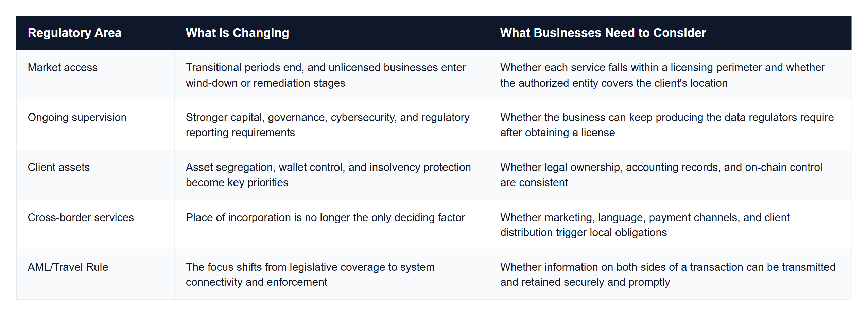The image size is (868, 316).
Task: Click the 'data regulators require' consideration cell
Action: point(670,125)
